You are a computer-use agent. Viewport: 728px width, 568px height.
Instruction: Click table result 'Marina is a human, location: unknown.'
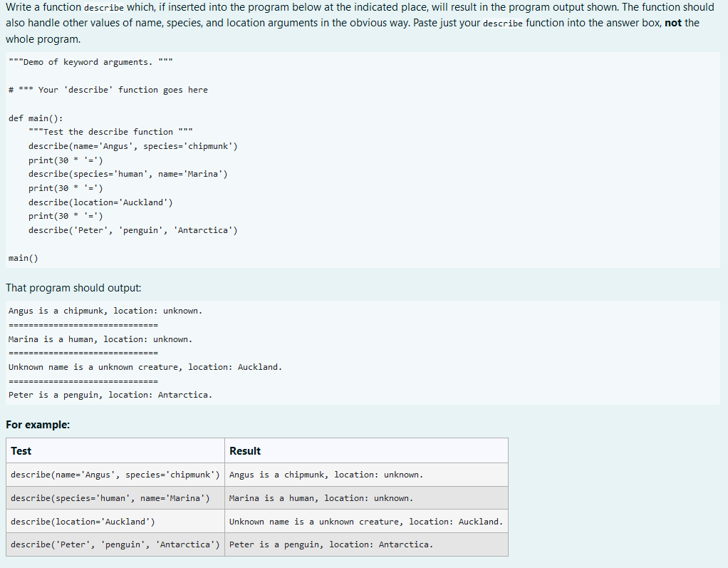coord(366,498)
